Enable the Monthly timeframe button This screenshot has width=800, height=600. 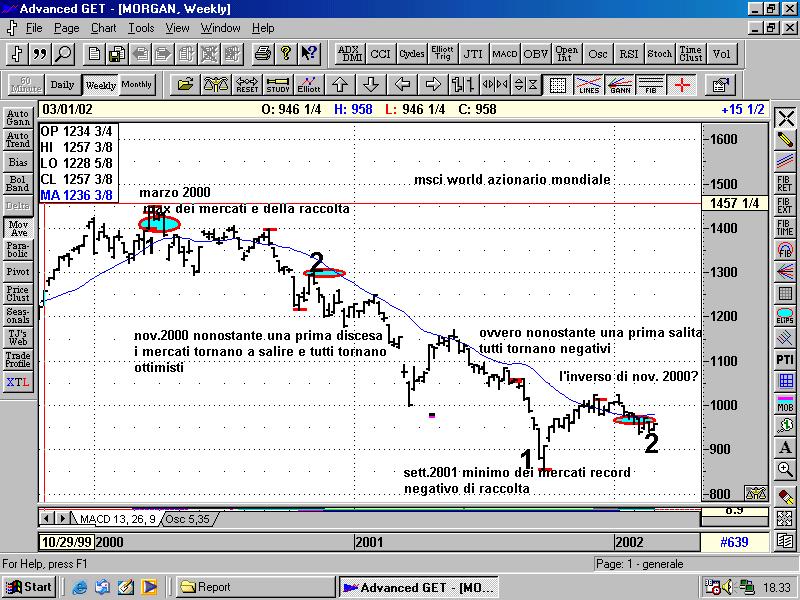[x=137, y=85]
